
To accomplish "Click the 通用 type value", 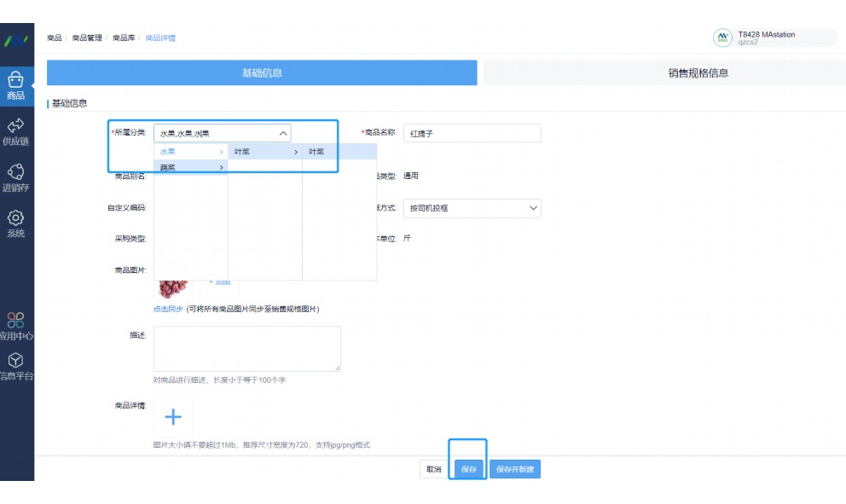I will coord(410,176).
